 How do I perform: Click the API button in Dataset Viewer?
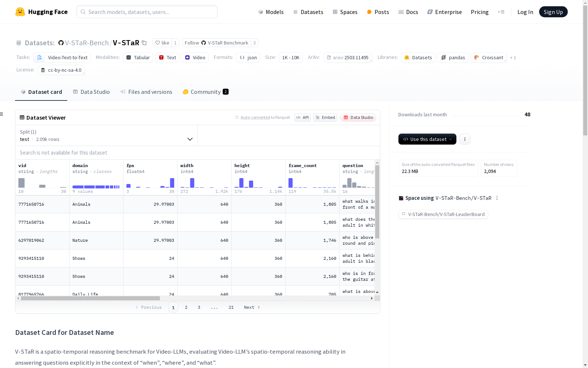coord(302,117)
